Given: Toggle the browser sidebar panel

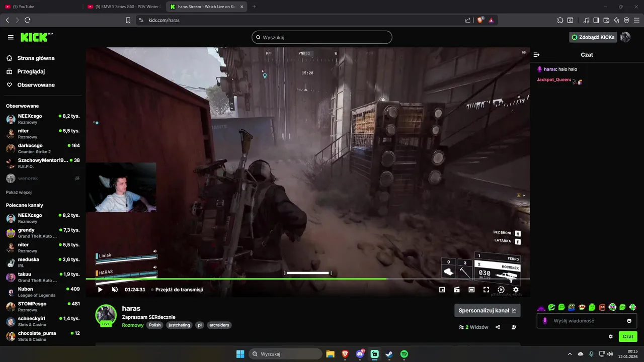Looking at the screenshot, I should (596, 20).
